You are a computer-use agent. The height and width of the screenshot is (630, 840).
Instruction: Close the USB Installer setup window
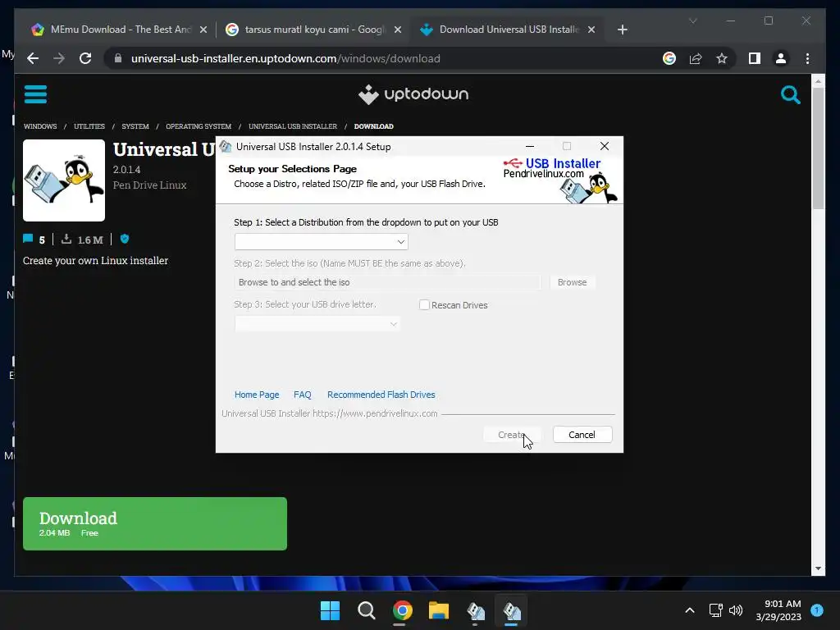[605, 146]
